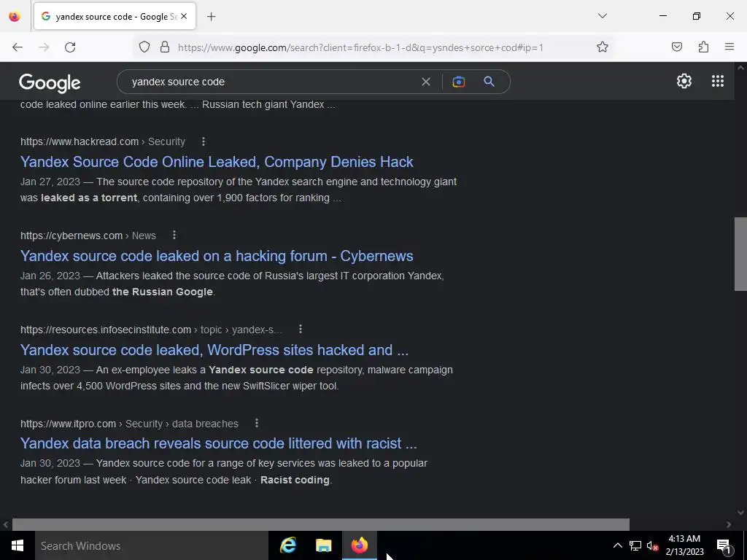The width and height of the screenshot is (747, 560).
Task: Click the magnifier search button
Action: [x=489, y=82]
